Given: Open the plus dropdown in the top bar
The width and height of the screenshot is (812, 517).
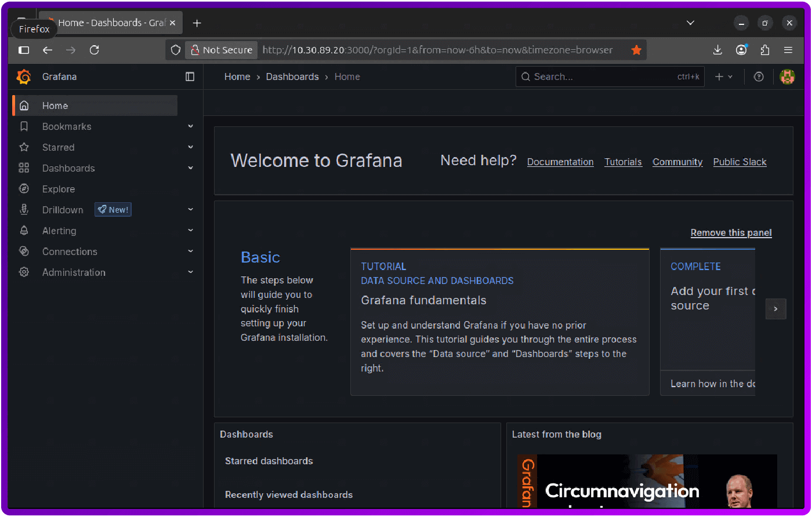Looking at the screenshot, I should click(x=723, y=77).
